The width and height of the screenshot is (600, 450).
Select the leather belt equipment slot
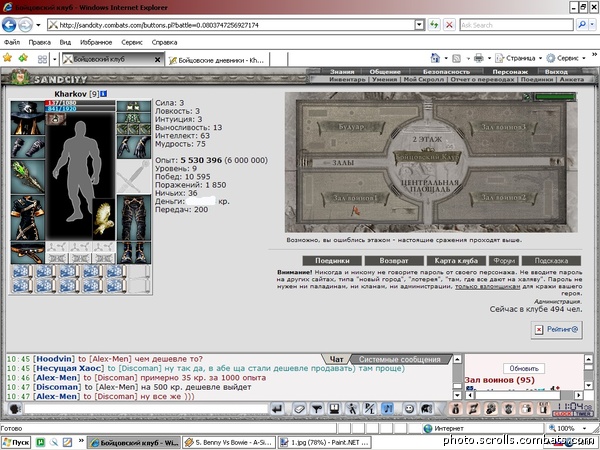(x=28, y=253)
